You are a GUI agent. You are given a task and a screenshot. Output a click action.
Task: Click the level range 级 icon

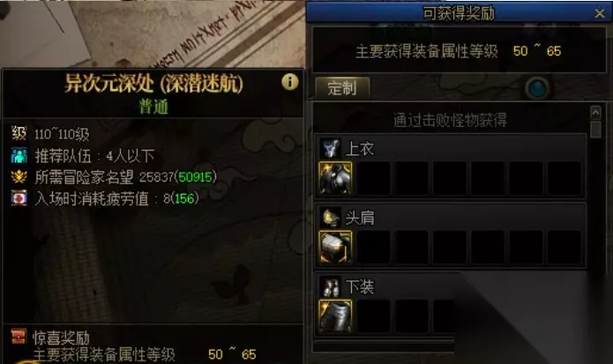(19, 134)
